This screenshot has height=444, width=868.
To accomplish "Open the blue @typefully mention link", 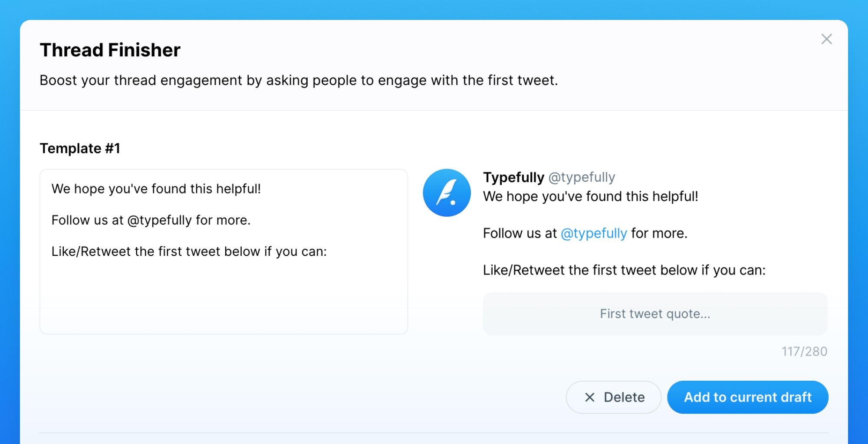I will click(x=594, y=233).
